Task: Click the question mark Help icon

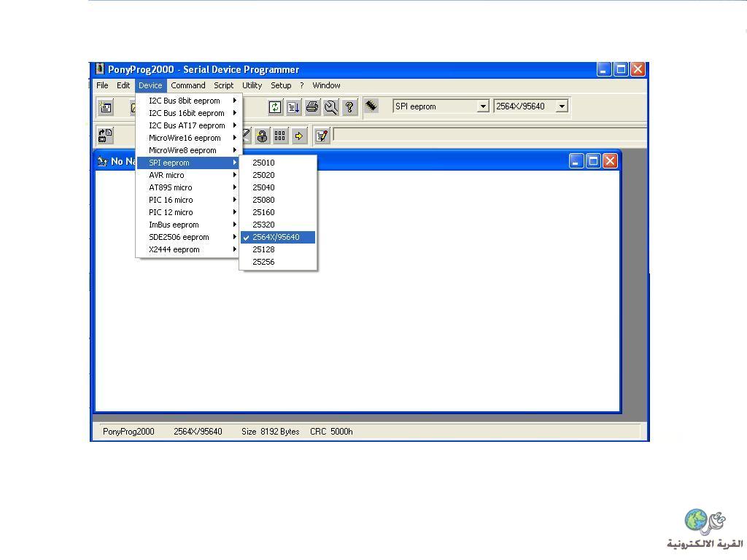Action: click(349, 107)
